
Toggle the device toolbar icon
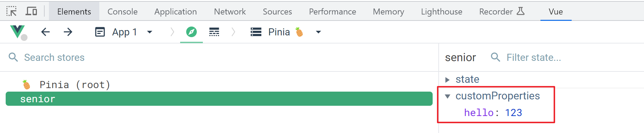tap(32, 11)
